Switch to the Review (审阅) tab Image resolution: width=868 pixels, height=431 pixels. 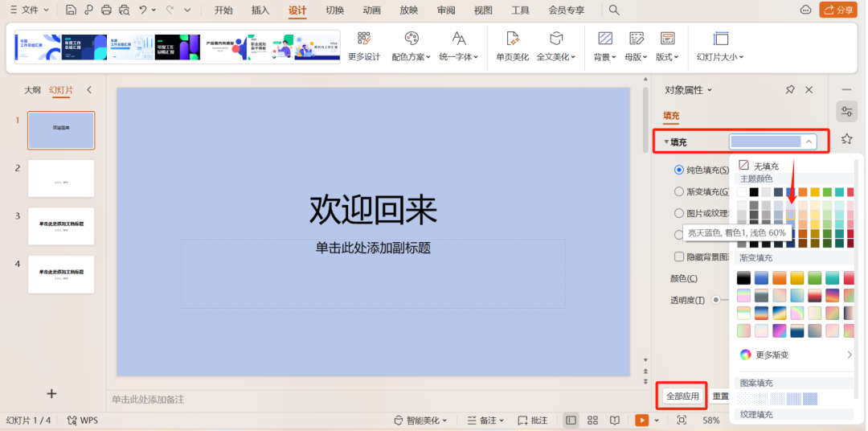(x=446, y=10)
